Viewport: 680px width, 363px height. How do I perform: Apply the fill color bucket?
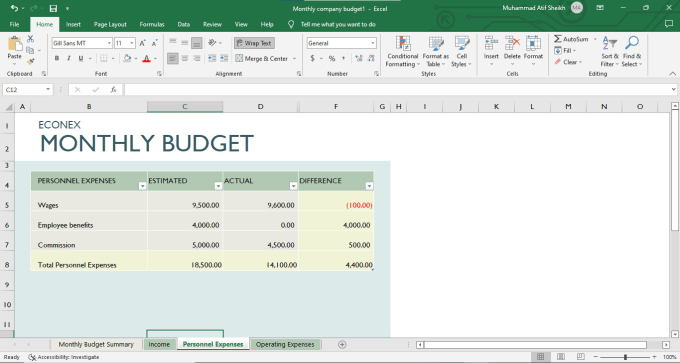(x=127, y=58)
